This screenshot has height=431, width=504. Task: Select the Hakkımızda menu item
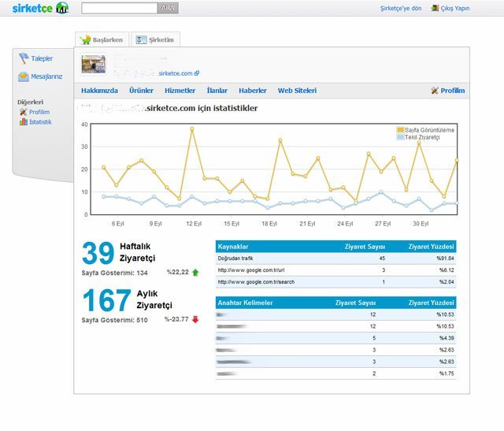point(100,91)
